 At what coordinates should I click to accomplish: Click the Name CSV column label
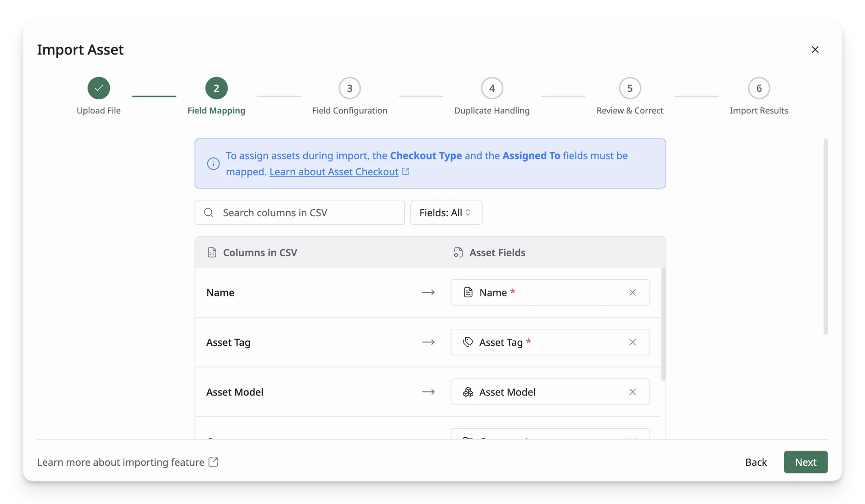click(x=220, y=292)
